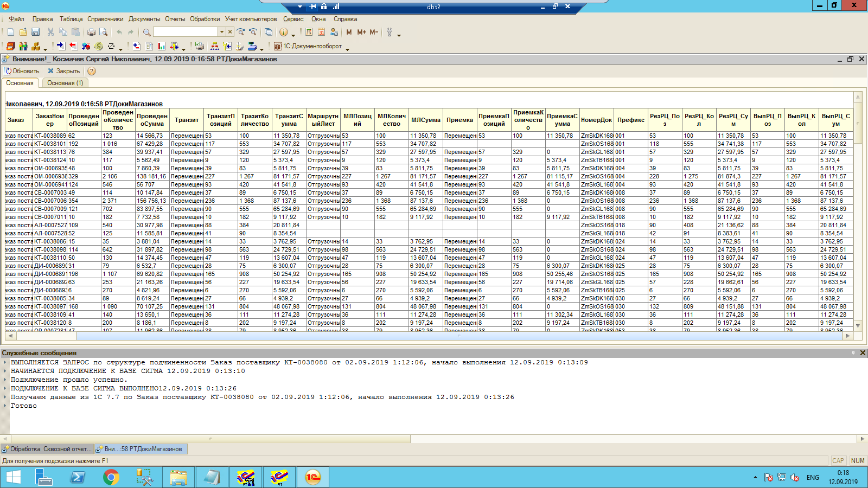Save using the floppy disk icon
The height and width of the screenshot is (488, 868).
coord(35,33)
